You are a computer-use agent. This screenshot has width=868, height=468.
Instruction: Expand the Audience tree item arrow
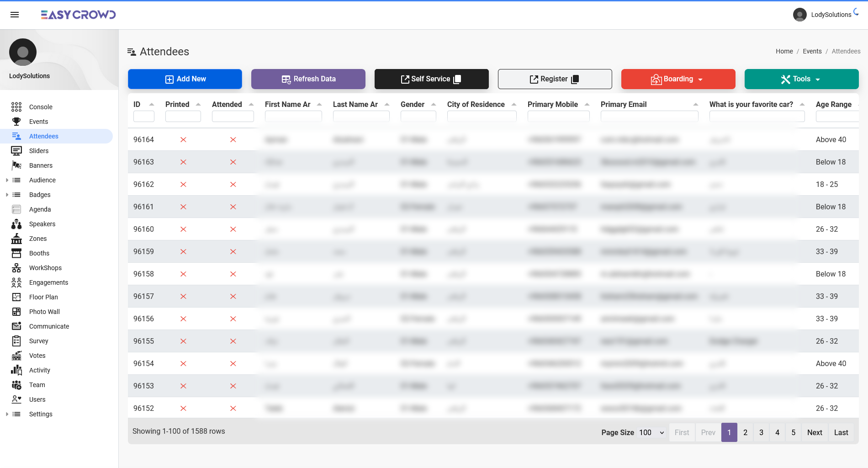click(x=7, y=180)
